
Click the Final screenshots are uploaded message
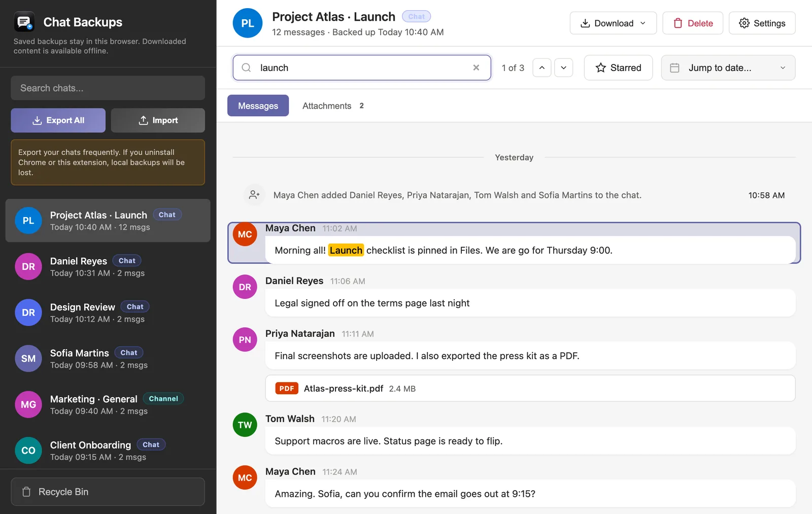pyautogui.click(x=530, y=356)
